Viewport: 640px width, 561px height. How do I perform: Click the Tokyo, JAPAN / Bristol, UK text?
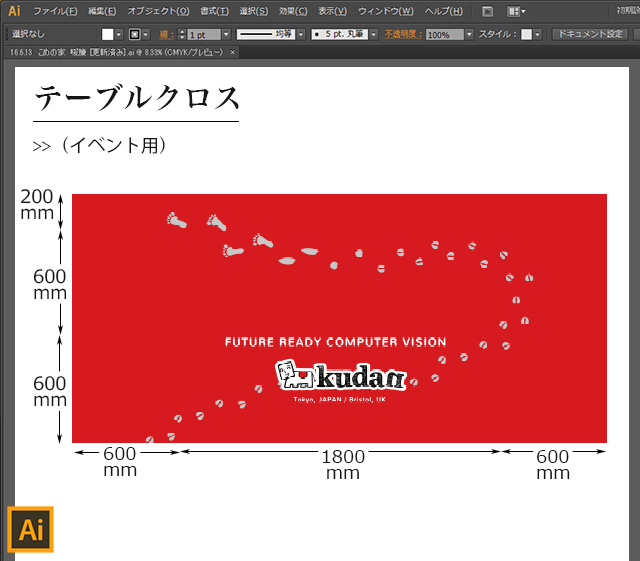point(339,399)
